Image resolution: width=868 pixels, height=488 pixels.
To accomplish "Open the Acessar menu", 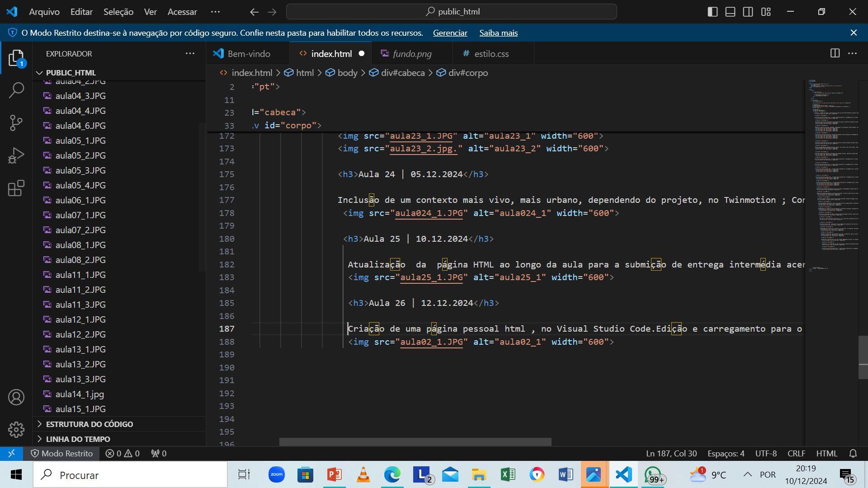I will (182, 12).
